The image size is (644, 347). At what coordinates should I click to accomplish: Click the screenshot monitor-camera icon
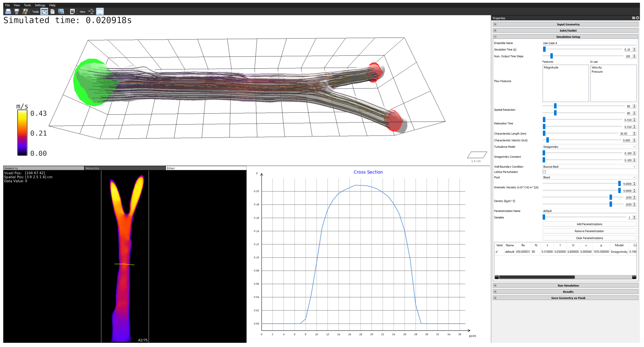pyautogui.click(x=61, y=12)
